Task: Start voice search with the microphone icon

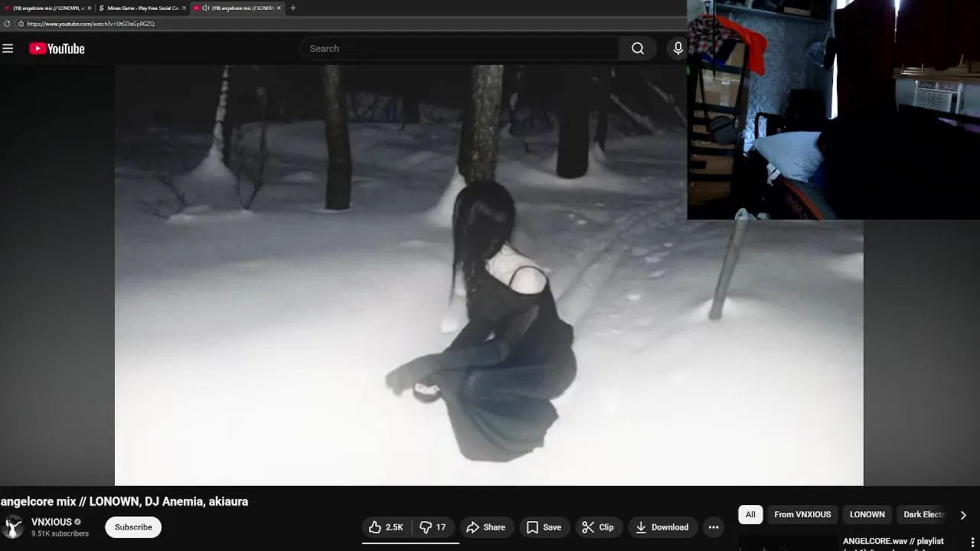Action: coord(678,49)
